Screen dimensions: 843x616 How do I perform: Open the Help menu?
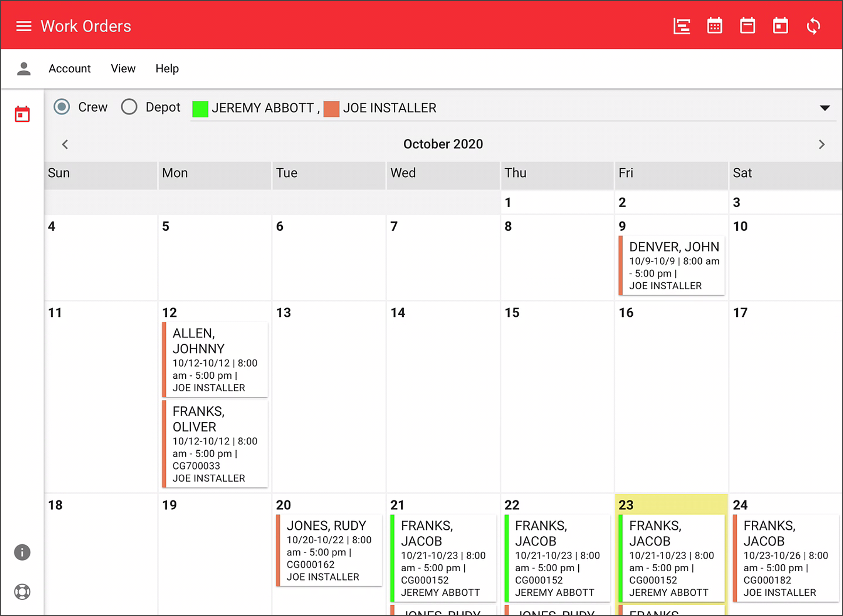point(167,68)
